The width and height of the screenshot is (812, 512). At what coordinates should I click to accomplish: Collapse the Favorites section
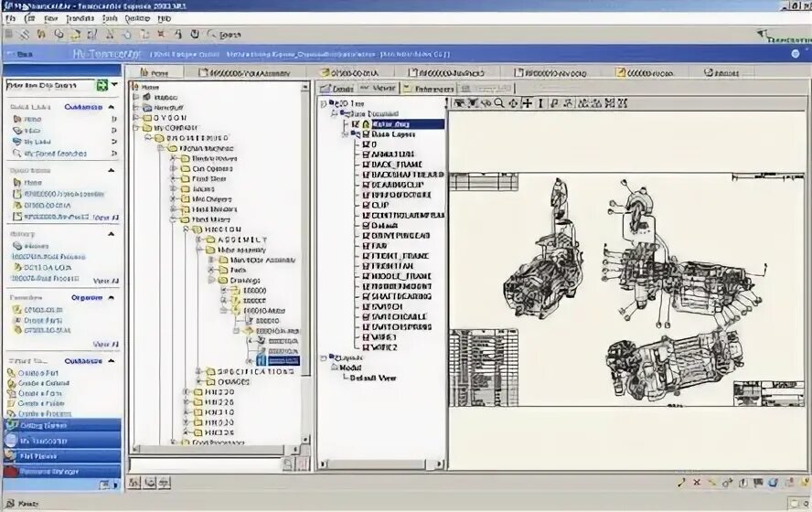[112, 298]
